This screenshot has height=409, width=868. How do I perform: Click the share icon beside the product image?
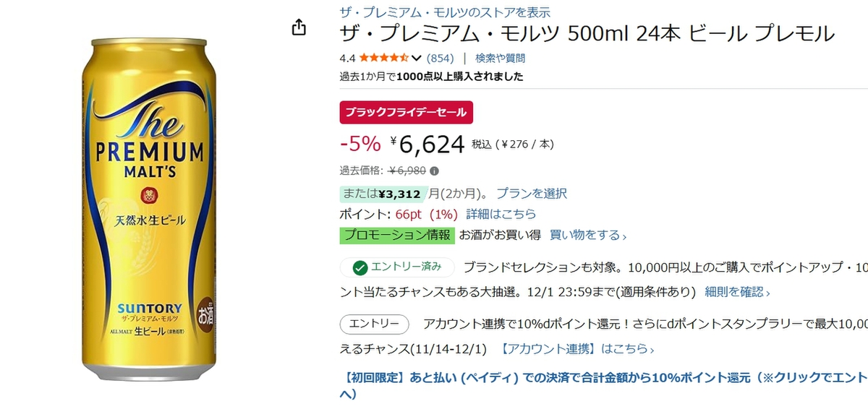pos(299,27)
